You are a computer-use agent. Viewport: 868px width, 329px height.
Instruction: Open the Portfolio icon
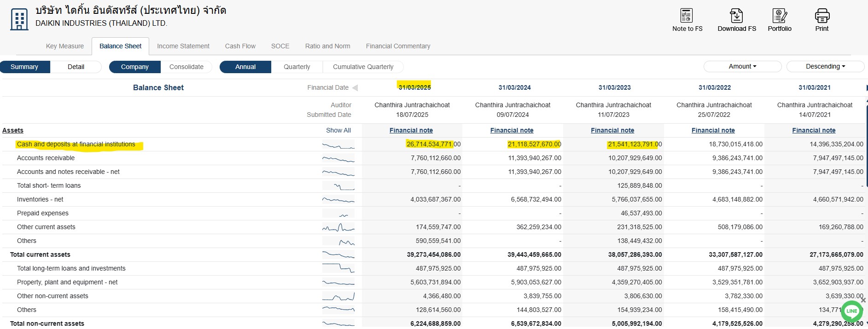click(x=779, y=16)
